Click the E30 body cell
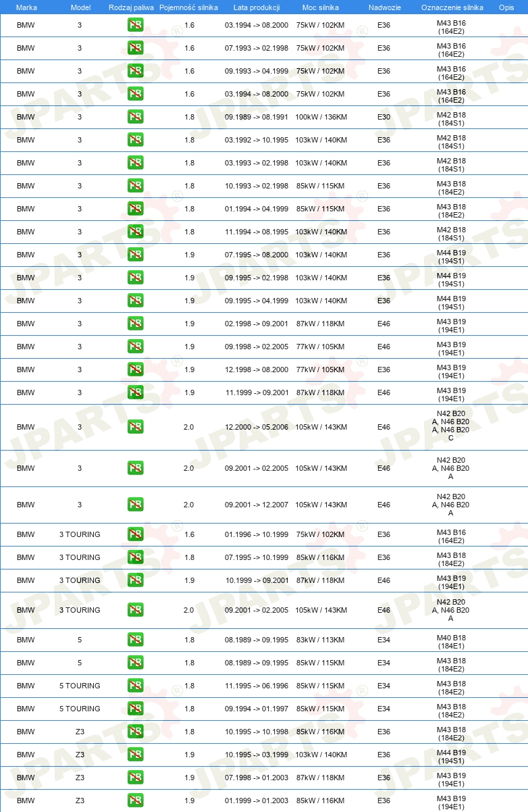Screen dimensions: 528x812 point(384,117)
